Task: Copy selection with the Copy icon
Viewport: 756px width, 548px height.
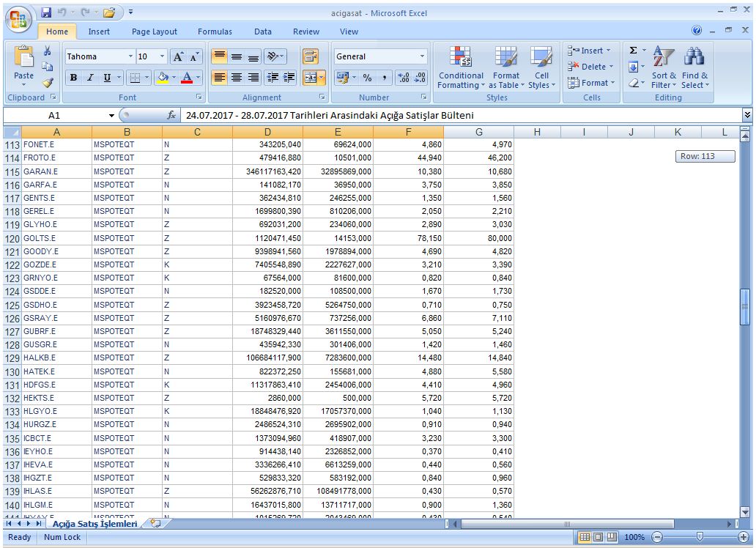Action: coord(47,67)
